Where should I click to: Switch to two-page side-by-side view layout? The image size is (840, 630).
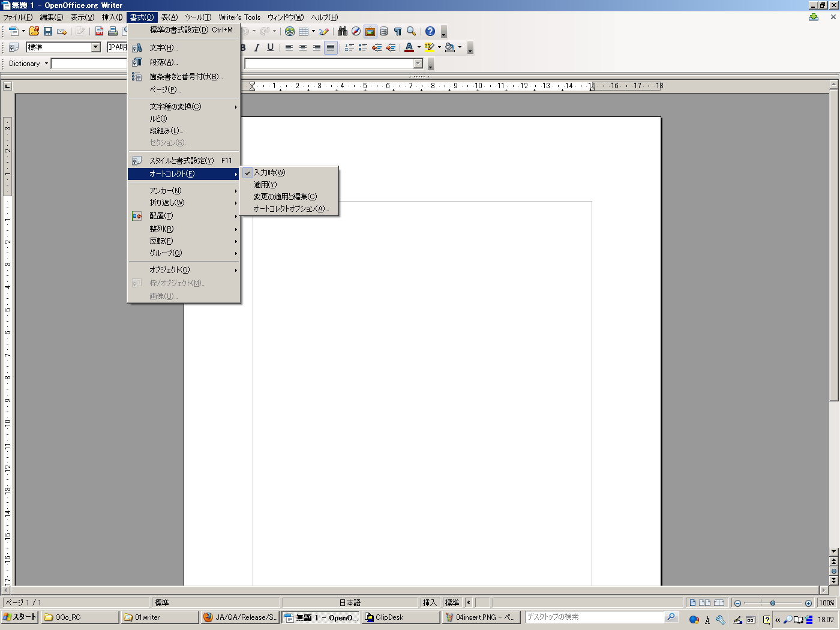(705, 603)
